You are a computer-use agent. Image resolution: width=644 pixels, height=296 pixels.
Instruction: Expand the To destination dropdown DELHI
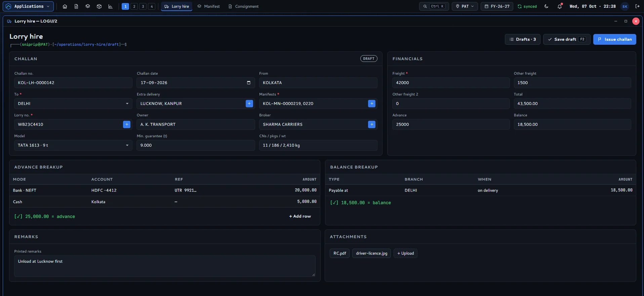coord(73,104)
